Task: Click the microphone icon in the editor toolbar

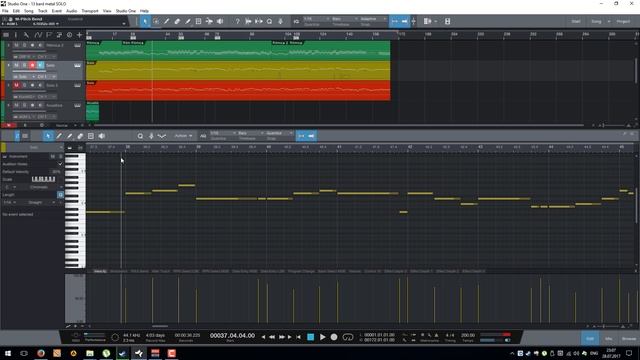Action: click(x=151, y=136)
